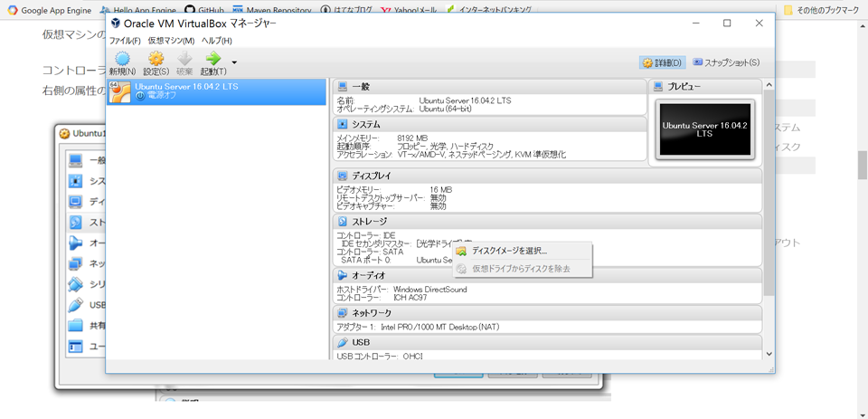Select Network icon in background settings dialog

click(75, 264)
